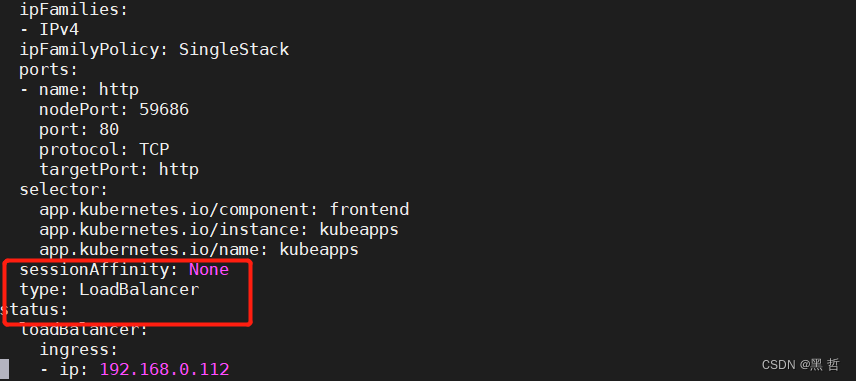856x381 pixels.
Task: Click the ports key line
Action: (49, 70)
